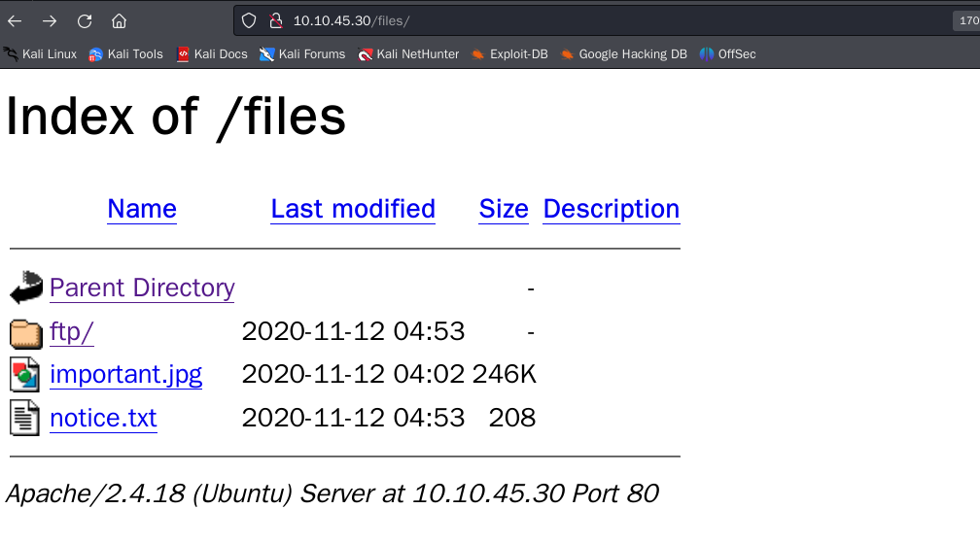Screen dimensions: 980x543
Task: Click the folder icon beside ftp/
Action: [25, 333]
